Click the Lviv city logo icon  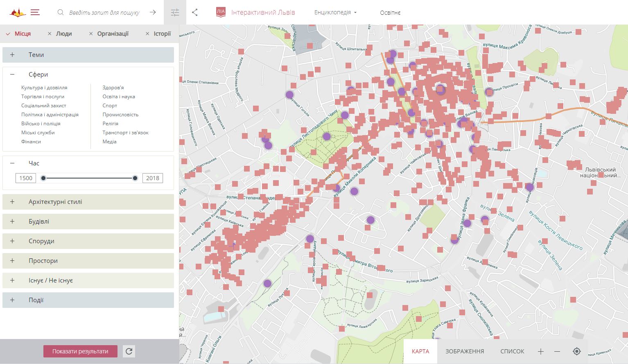(18, 13)
